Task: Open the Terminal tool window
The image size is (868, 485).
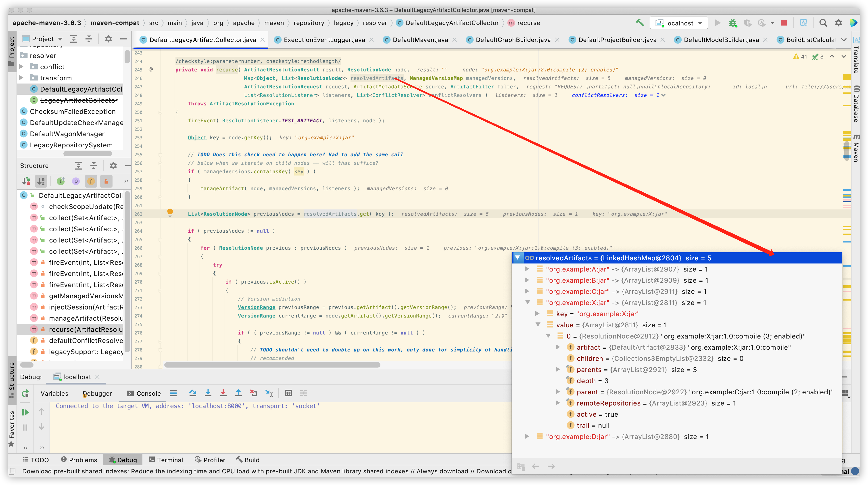Action: pyautogui.click(x=166, y=460)
